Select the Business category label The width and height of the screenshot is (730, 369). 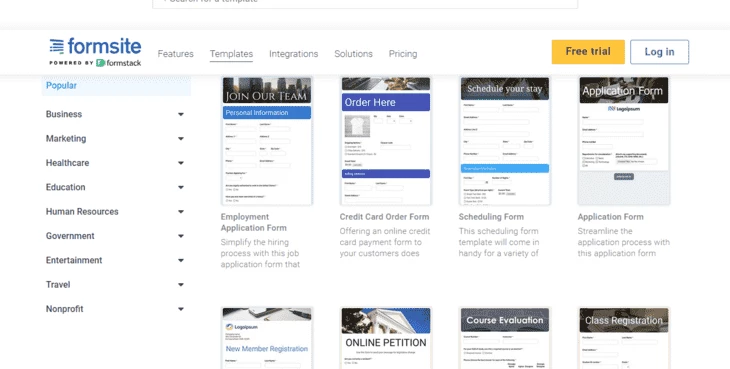point(64,114)
